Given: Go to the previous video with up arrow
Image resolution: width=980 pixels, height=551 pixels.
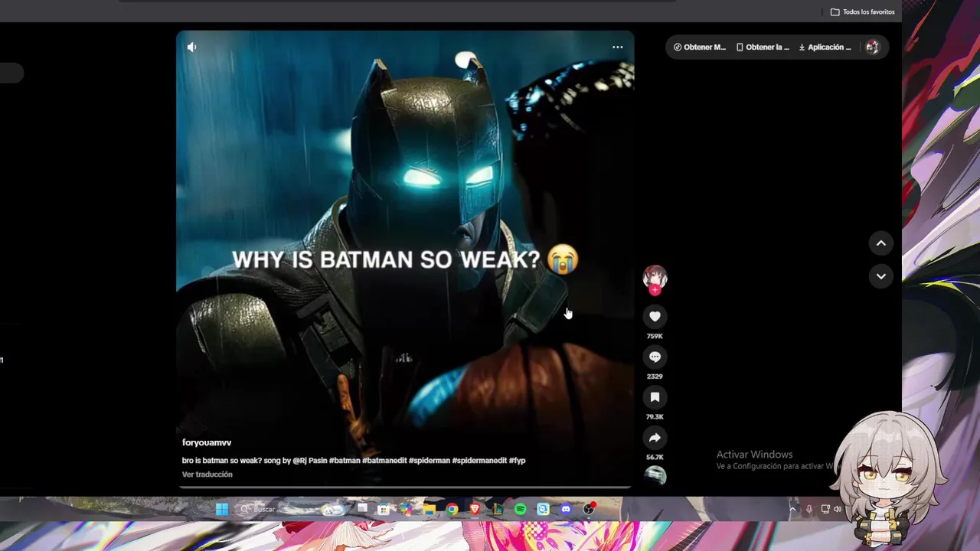Looking at the screenshot, I should click(x=880, y=243).
